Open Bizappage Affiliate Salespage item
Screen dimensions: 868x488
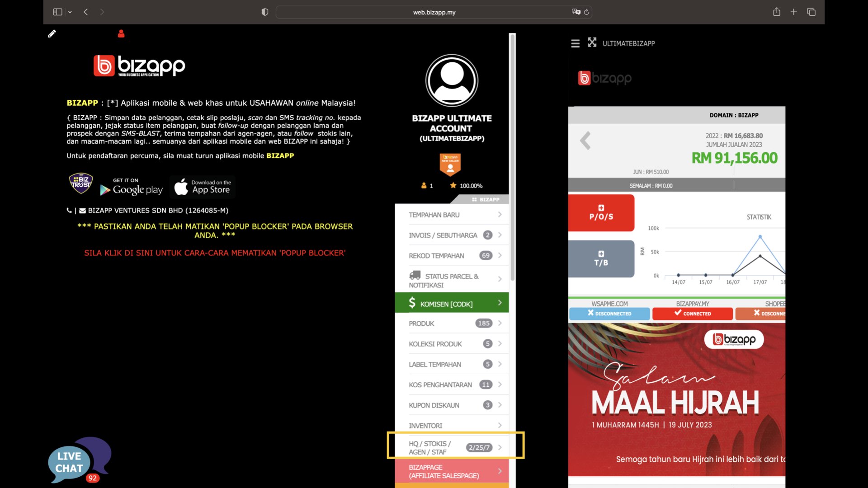(x=452, y=471)
